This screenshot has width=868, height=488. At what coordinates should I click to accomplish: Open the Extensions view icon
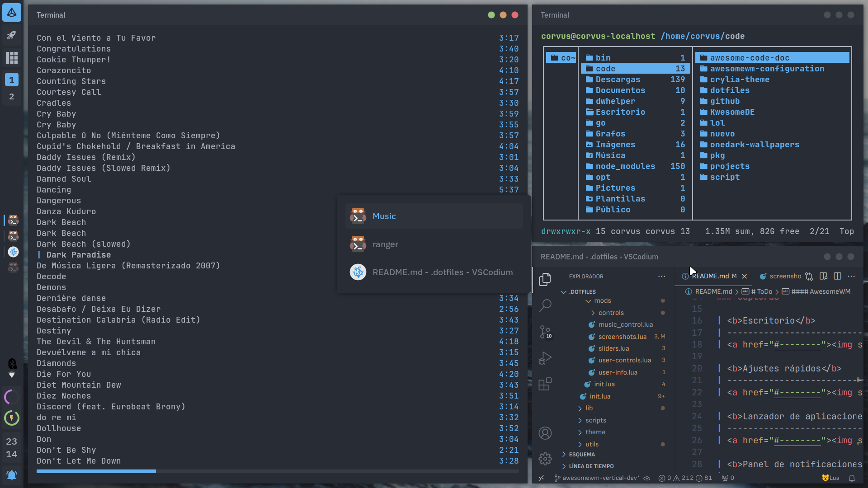click(545, 384)
